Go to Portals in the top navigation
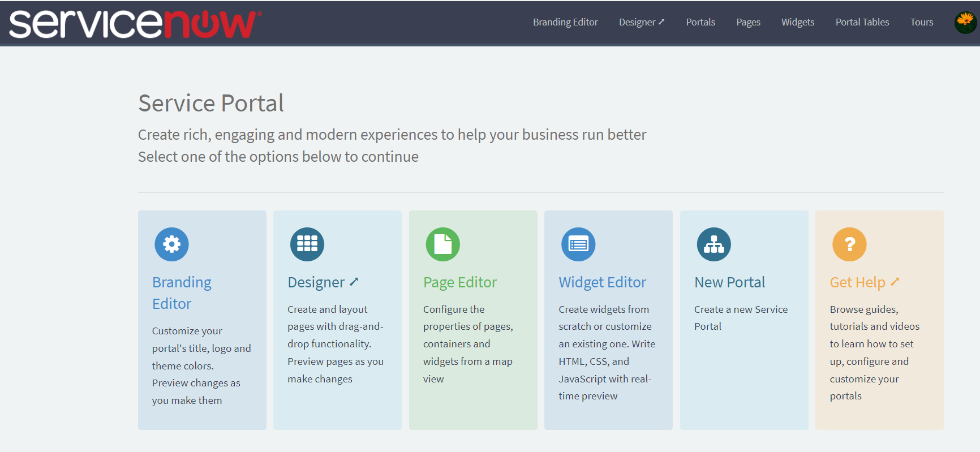 coord(700,22)
